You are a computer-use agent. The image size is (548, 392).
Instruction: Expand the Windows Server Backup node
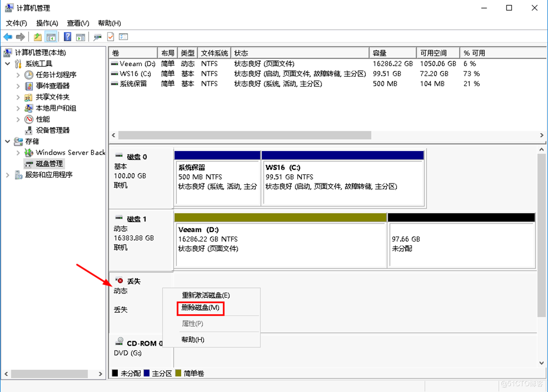18,153
